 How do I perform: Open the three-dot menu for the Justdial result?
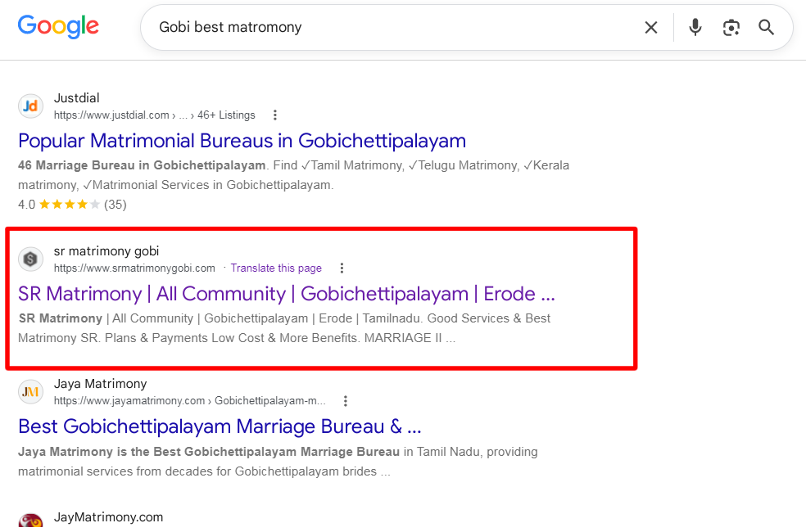(275, 115)
